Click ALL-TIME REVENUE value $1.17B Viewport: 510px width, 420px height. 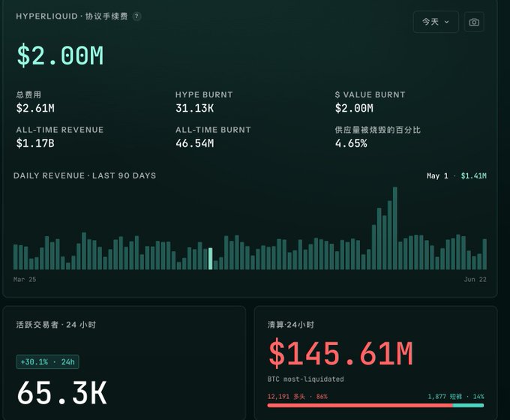[x=35, y=143]
